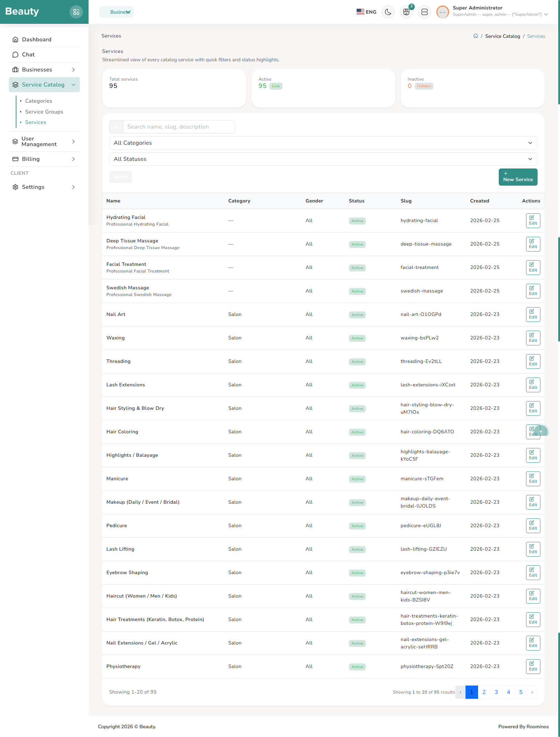The width and height of the screenshot is (560, 737).
Task: Click the layout switcher icon in header
Action: click(424, 12)
